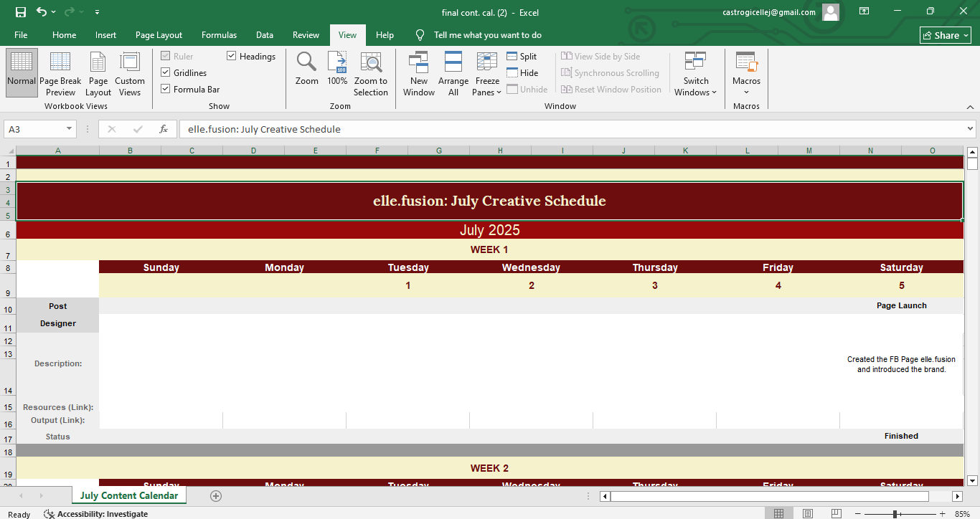Select column header F
The width and height of the screenshot is (980, 519).
pyautogui.click(x=377, y=151)
